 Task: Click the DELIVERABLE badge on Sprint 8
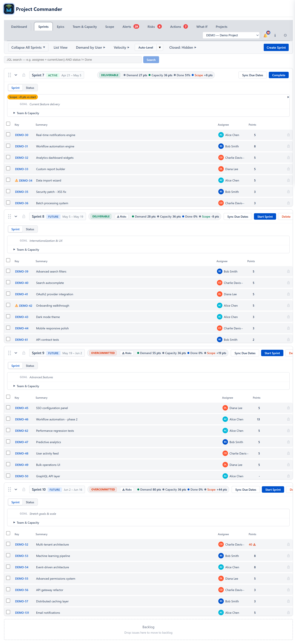[x=101, y=217]
